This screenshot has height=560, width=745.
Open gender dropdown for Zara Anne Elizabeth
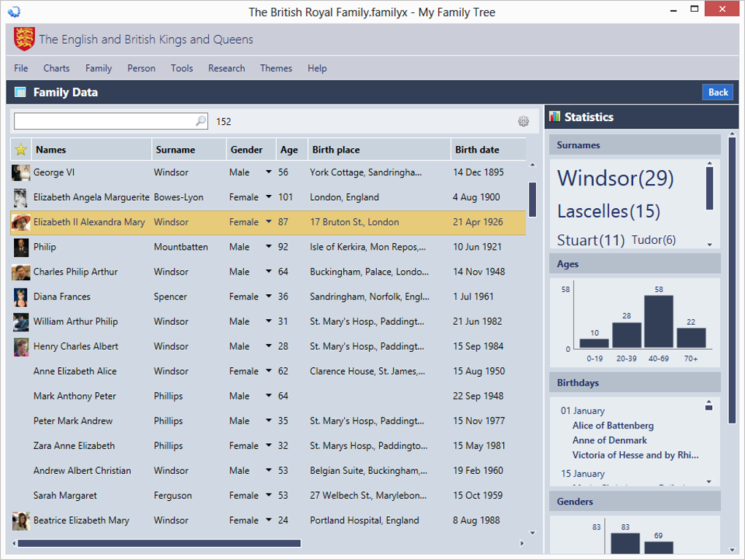(269, 445)
